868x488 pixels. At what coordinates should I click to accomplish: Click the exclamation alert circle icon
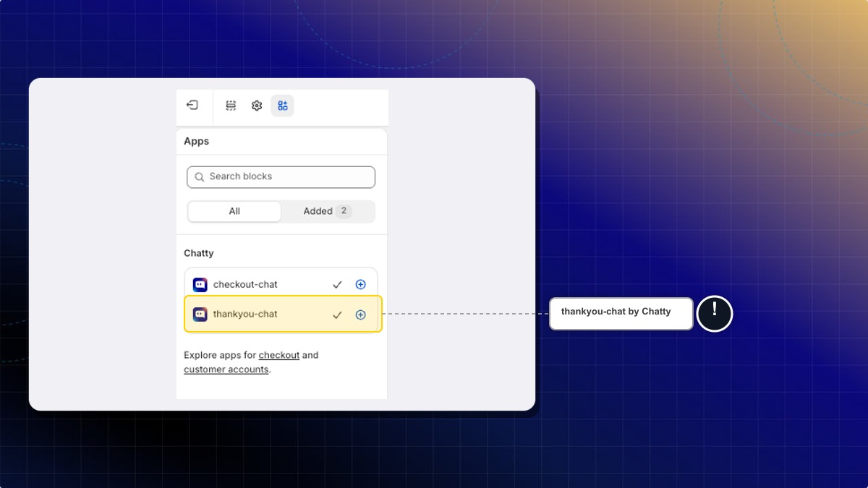click(x=715, y=314)
